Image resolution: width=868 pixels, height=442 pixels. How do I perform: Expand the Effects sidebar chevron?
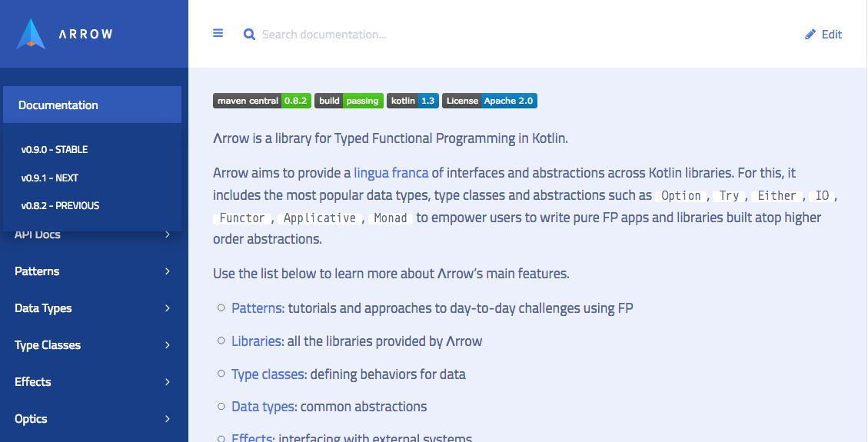point(167,382)
